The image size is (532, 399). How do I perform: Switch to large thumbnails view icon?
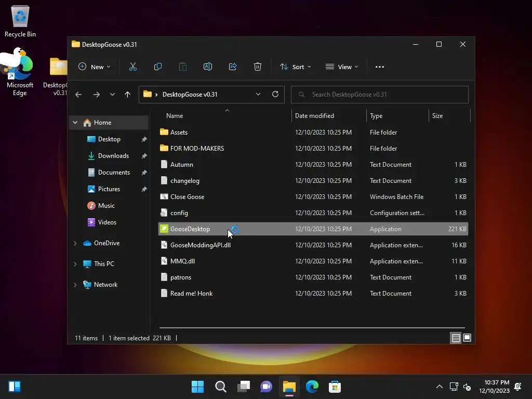pos(467,338)
